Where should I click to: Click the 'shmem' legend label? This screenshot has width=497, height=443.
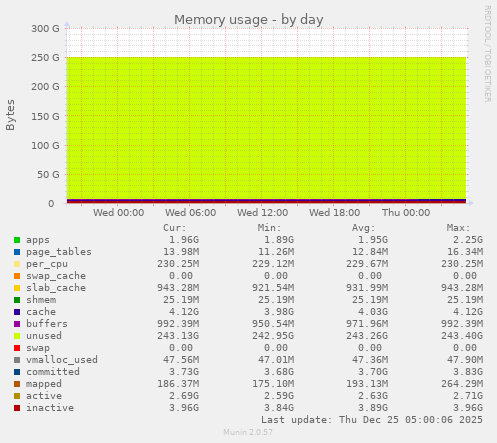point(41,300)
